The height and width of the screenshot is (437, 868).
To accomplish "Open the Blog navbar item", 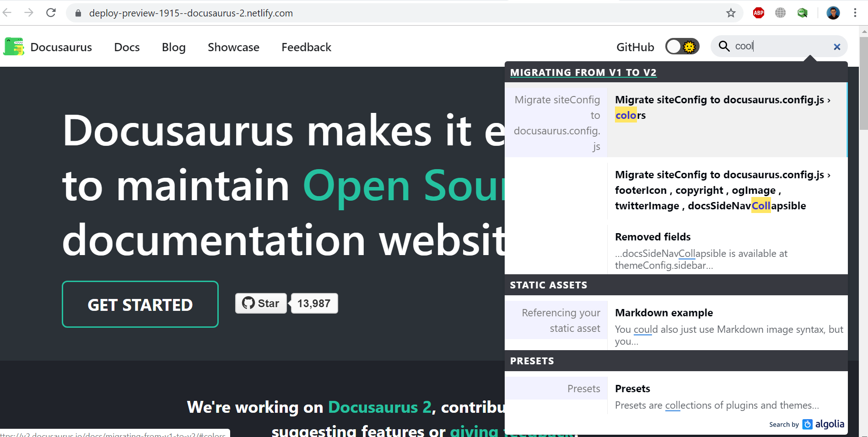I will 174,47.
